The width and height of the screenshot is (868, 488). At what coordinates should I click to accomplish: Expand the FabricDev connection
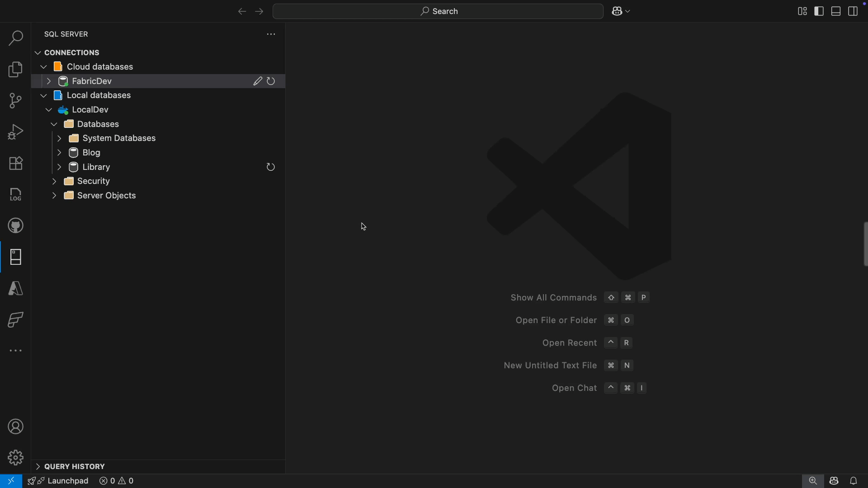pos(49,81)
